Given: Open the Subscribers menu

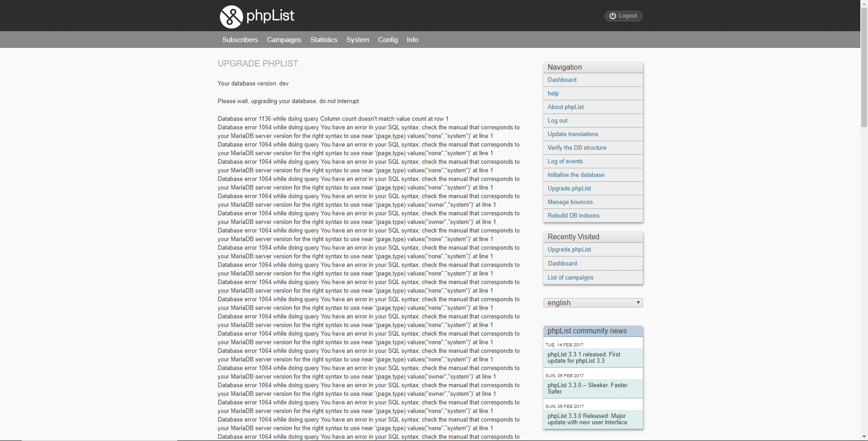Looking at the screenshot, I should click(x=240, y=40).
